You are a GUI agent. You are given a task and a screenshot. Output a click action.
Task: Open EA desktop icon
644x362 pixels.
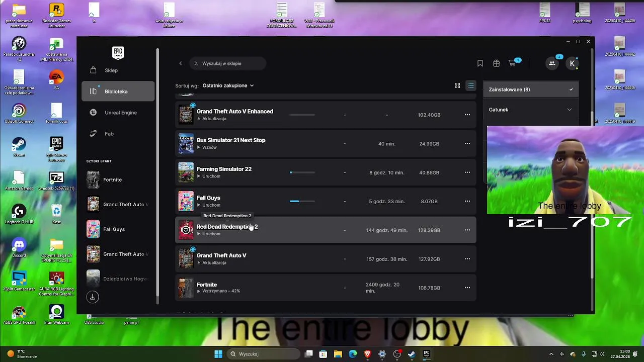coord(56,79)
